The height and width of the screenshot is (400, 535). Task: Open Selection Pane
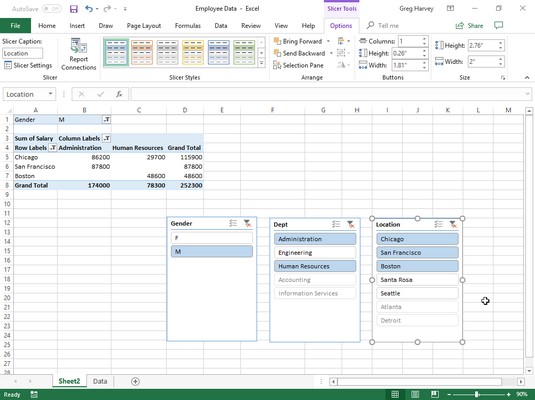point(298,65)
